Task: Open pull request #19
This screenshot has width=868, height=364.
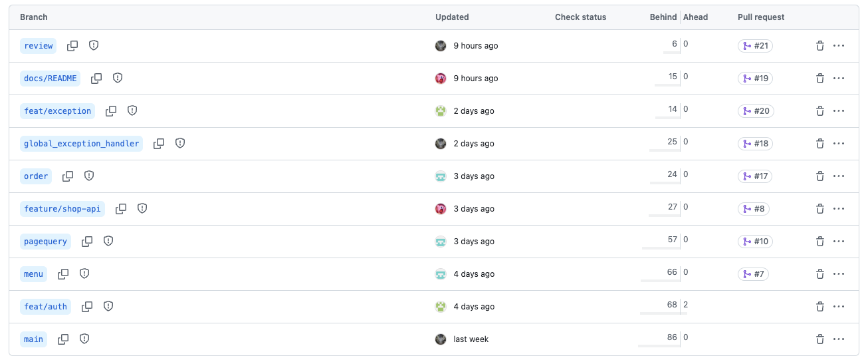Action: click(755, 79)
